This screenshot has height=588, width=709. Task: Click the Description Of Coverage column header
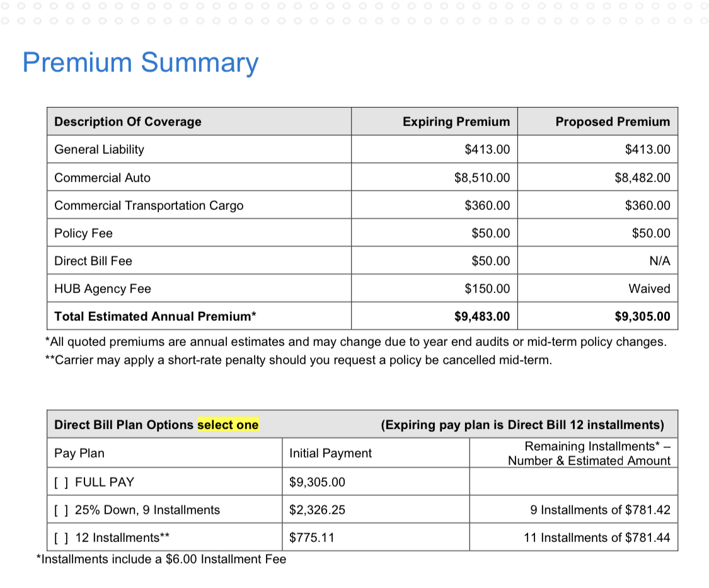point(128,122)
